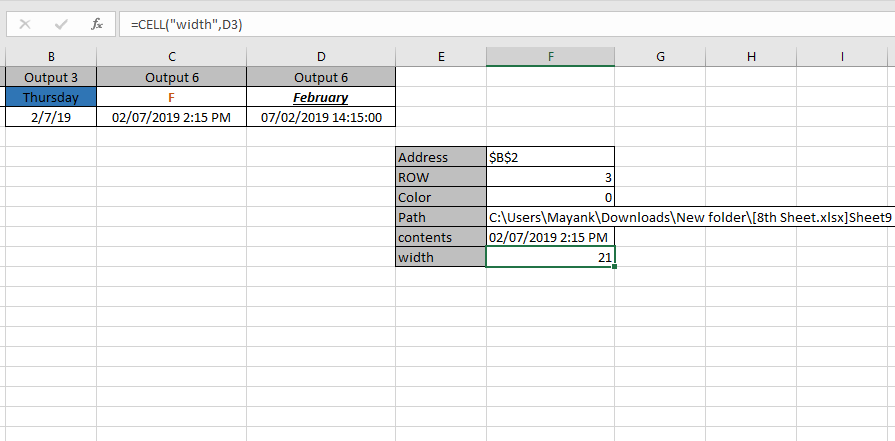Select the cell showing $B$2
The image size is (895, 441).
(x=551, y=157)
